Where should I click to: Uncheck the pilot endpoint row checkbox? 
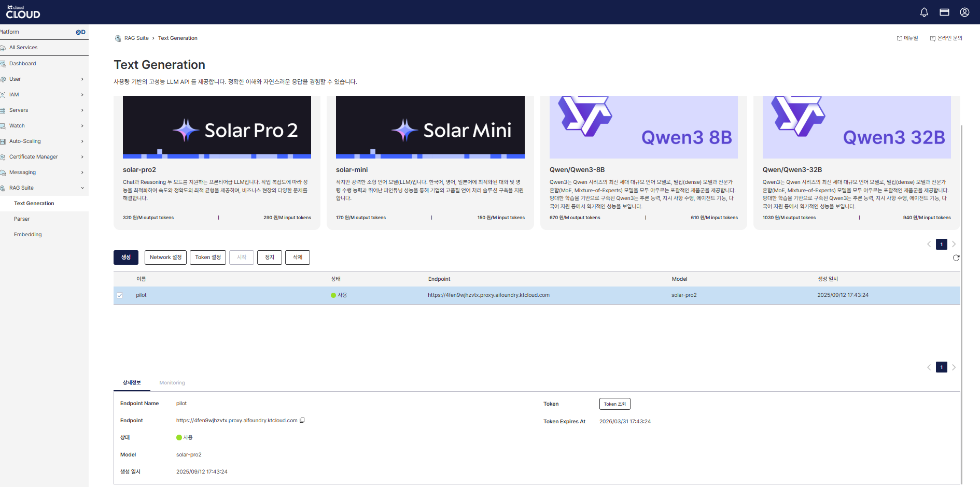tap(120, 295)
